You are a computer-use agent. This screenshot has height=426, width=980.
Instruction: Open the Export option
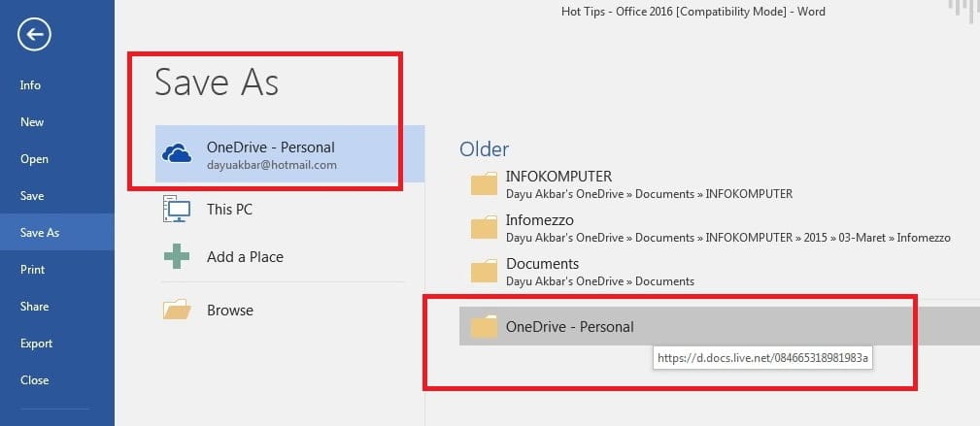point(57,343)
